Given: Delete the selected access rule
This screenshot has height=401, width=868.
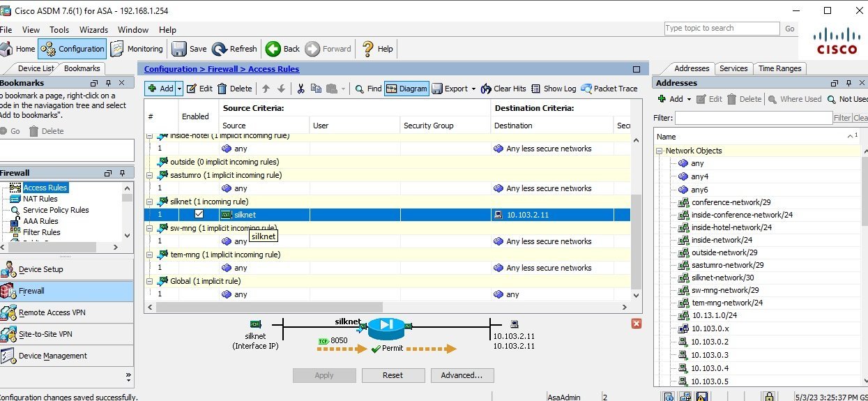Looking at the screenshot, I should click(x=234, y=89).
